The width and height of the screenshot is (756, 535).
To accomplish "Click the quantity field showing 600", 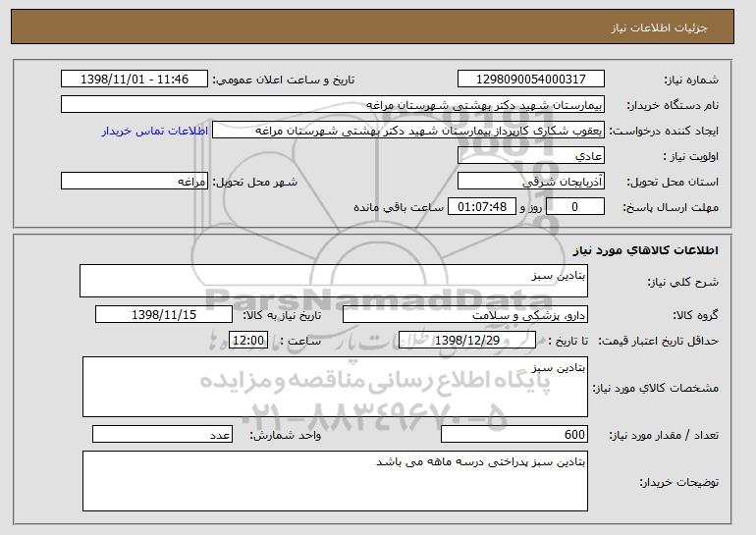I will (x=514, y=434).
